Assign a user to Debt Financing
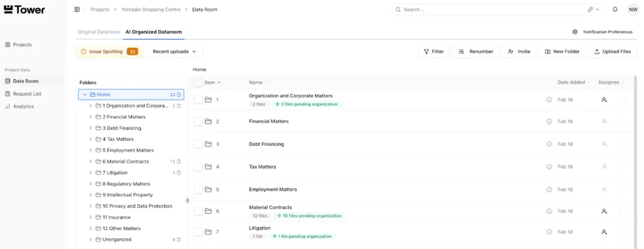This screenshot has width=644, height=249. 604,144
